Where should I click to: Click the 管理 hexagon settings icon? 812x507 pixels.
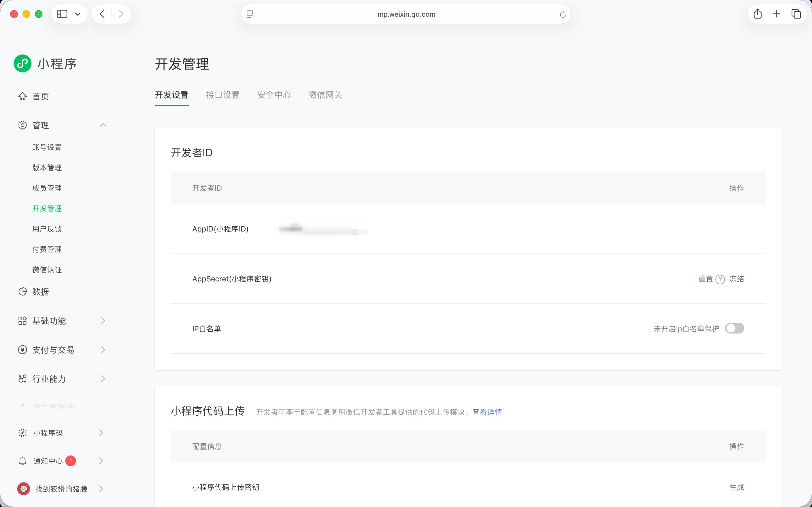pos(23,125)
